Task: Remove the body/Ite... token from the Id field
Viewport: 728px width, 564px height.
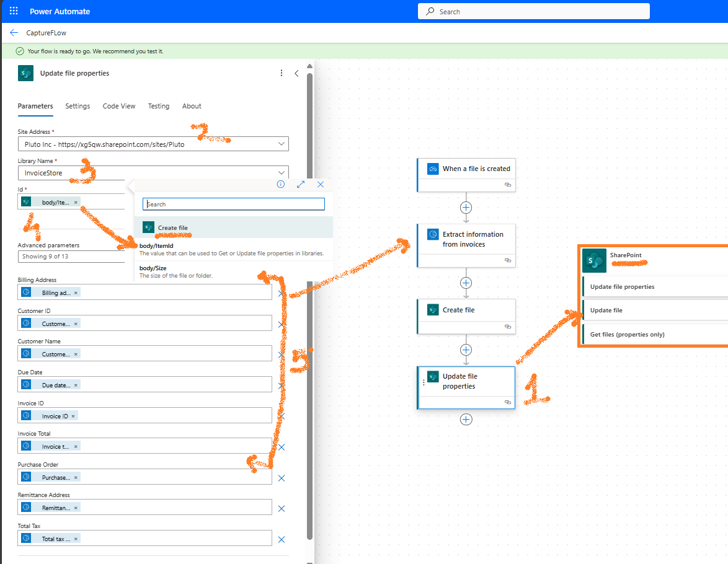Action: (76, 203)
